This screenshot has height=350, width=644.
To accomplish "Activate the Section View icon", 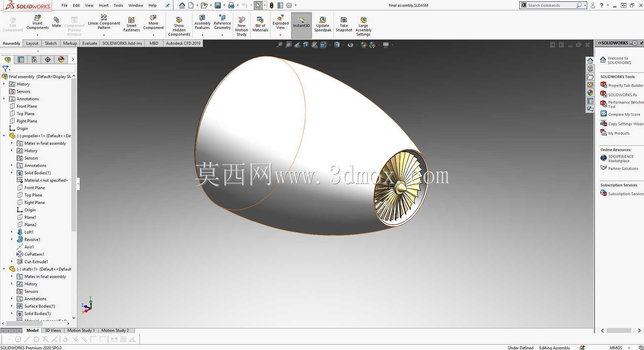I will tap(306, 45).
